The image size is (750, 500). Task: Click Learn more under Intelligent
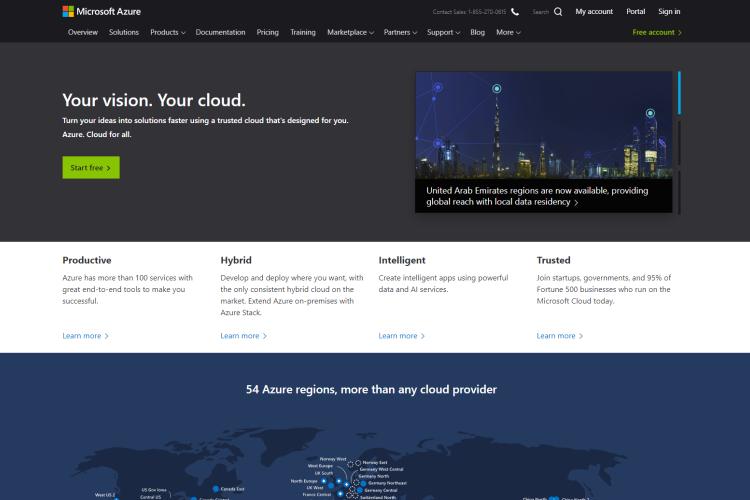coord(401,336)
